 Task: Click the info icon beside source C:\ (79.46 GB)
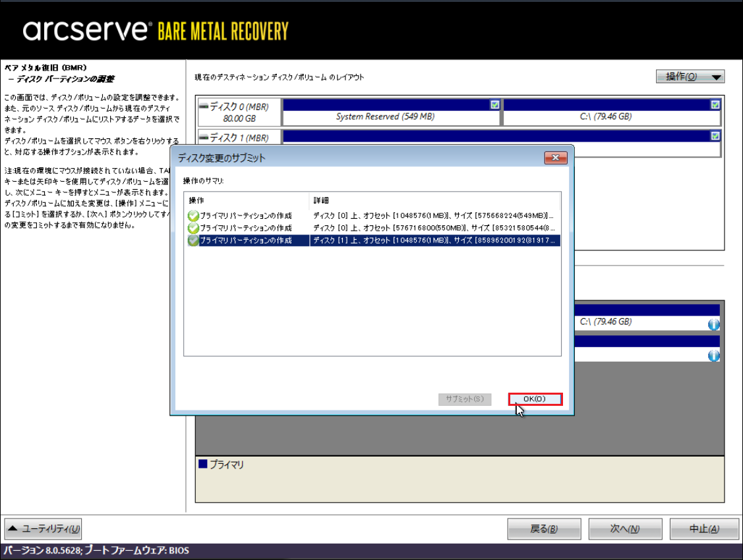click(713, 324)
